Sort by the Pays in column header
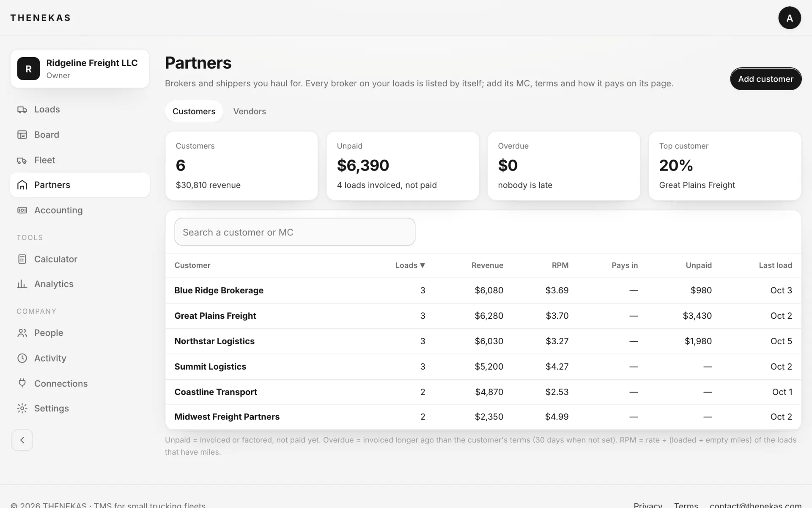This screenshot has height=508, width=812. click(625, 265)
